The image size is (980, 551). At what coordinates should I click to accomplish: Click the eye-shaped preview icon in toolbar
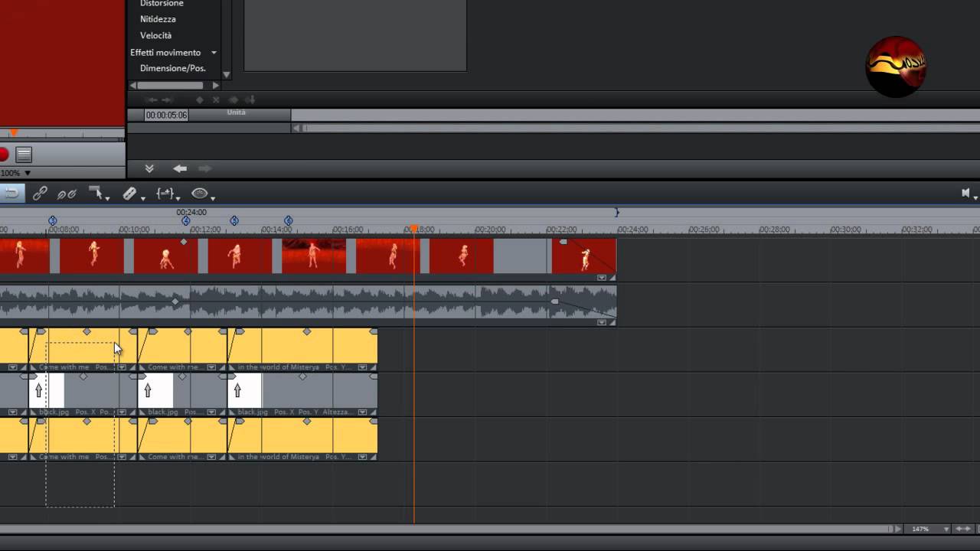[199, 194]
